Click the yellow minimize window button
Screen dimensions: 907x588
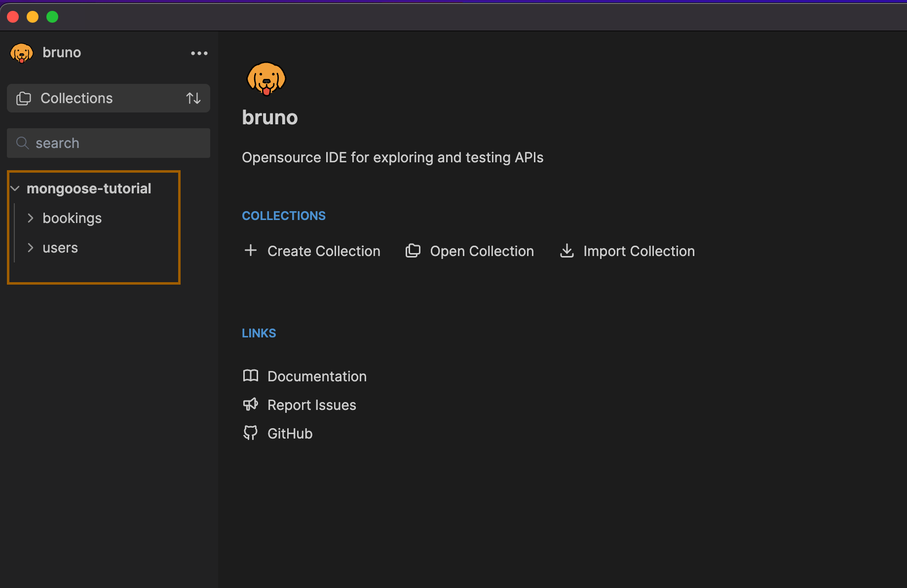33,17
